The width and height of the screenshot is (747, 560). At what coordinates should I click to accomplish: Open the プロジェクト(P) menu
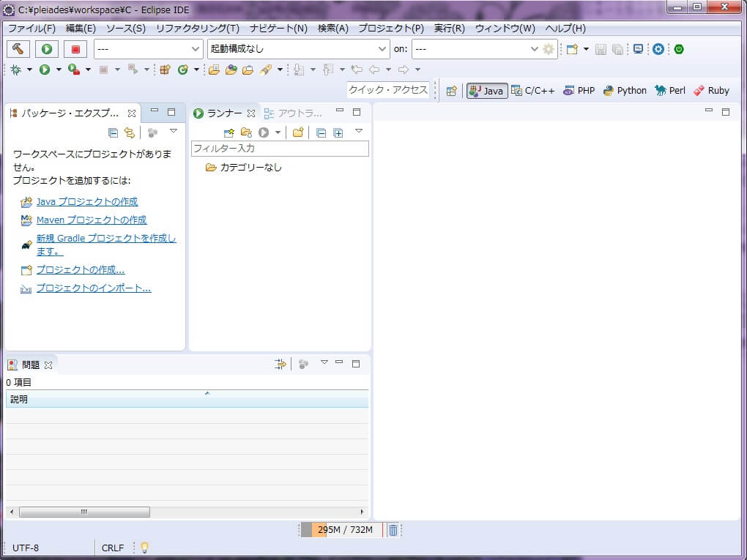(x=391, y=29)
